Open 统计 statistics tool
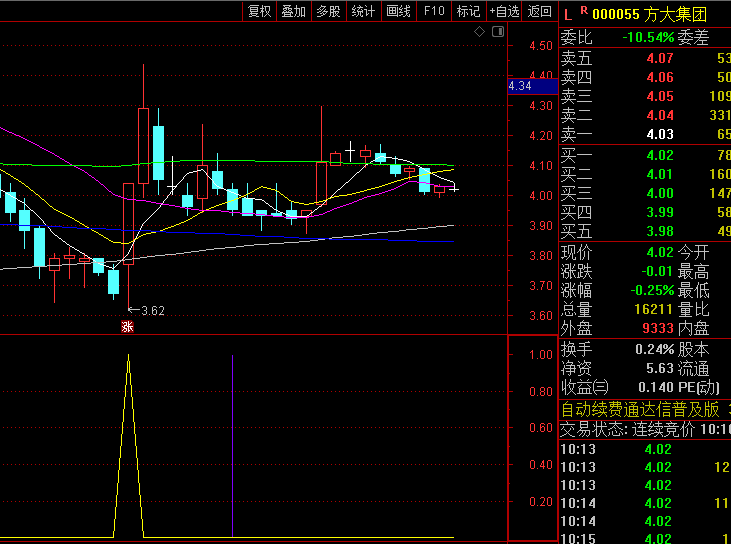Image resolution: width=731 pixels, height=544 pixels. pos(364,11)
